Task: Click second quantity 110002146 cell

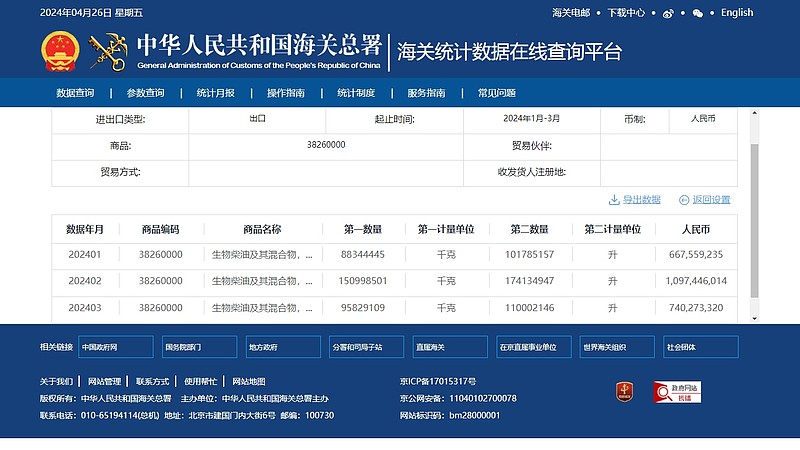Action: pyautogui.click(x=530, y=308)
